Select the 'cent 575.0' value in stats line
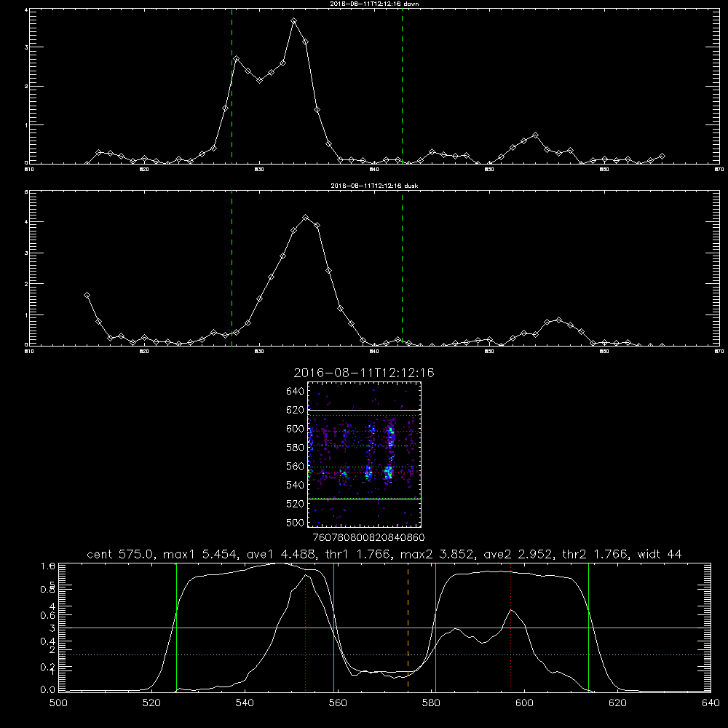The width and height of the screenshot is (728, 728). (120, 554)
